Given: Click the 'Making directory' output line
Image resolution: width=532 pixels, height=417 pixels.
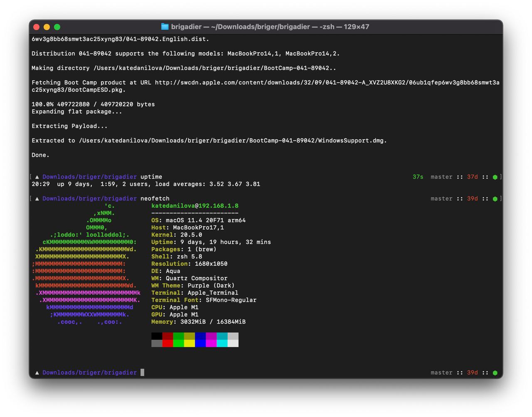Looking at the screenshot, I should coord(184,68).
